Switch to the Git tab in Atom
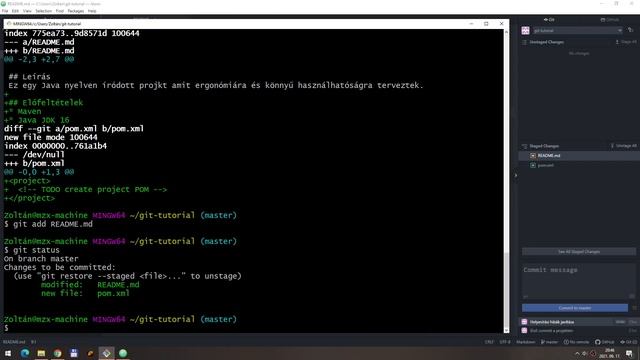The image size is (640, 360). (x=549, y=20)
